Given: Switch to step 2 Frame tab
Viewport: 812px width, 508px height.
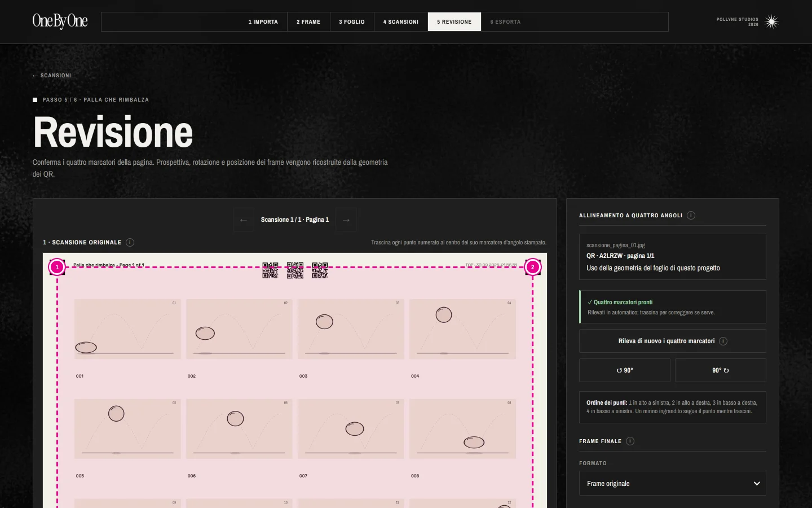Looking at the screenshot, I should coord(308,22).
